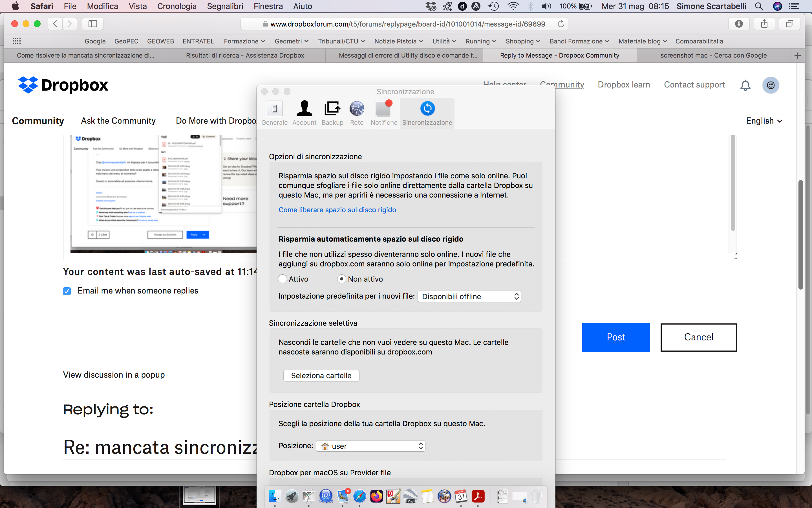Viewport: 812px width, 508px height.
Task: Click the Seleziona cartelle button
Action: click(321, 376)
